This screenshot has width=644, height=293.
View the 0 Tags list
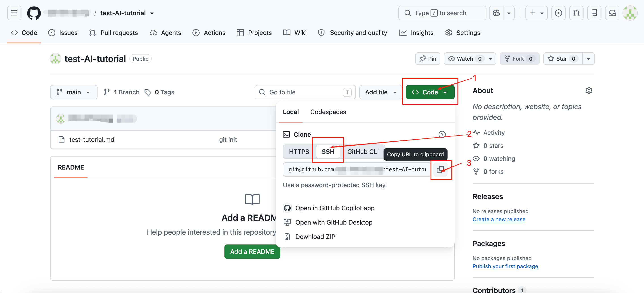tap(160, 92)
